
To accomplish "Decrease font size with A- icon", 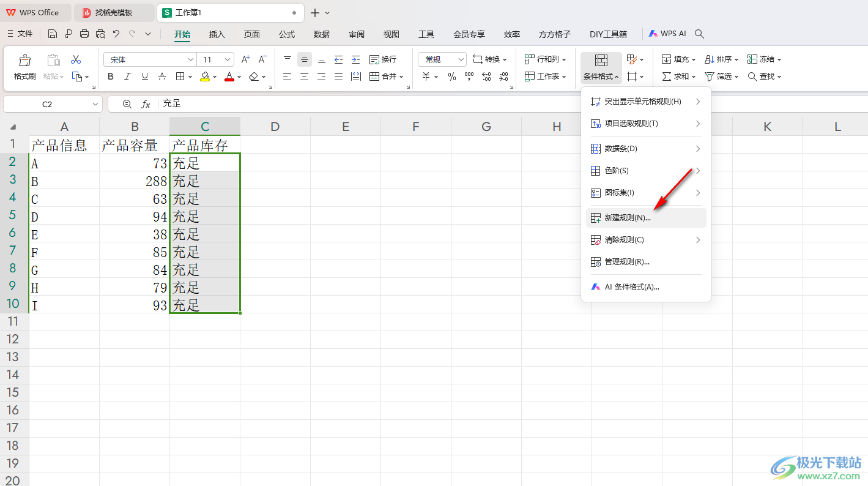I will click(x=263, y=59).
